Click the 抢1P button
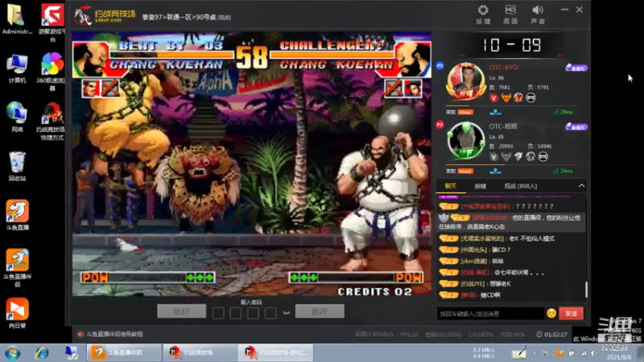The width and height of the screenshot is (644, 362). click(x=182, y=311)
